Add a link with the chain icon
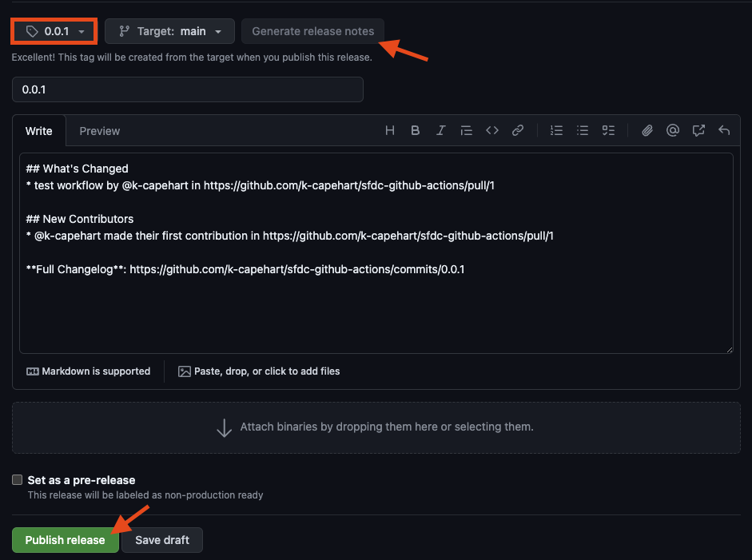The width and height of the screenshot is (752, 560). 518,130
